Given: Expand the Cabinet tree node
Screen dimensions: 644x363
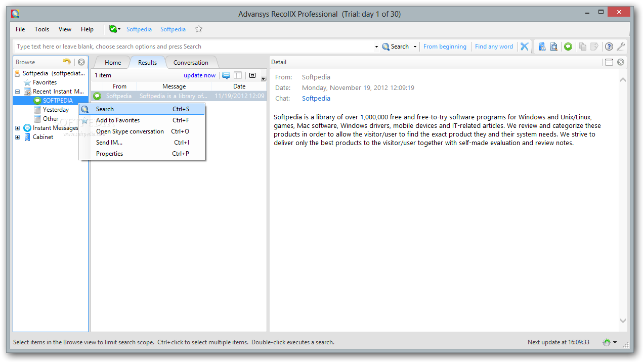Looking at the screenshot, I should 17,137.
